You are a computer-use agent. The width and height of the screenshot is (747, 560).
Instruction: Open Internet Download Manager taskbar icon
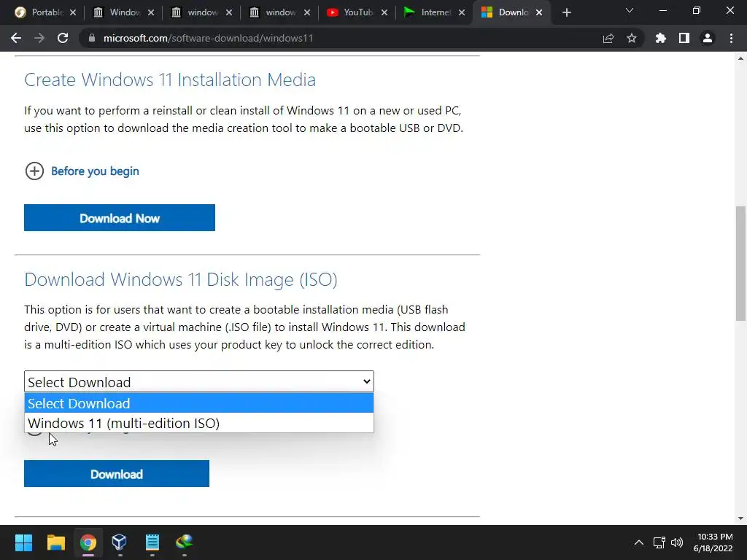pyautogui.click(x=185, y=542)
